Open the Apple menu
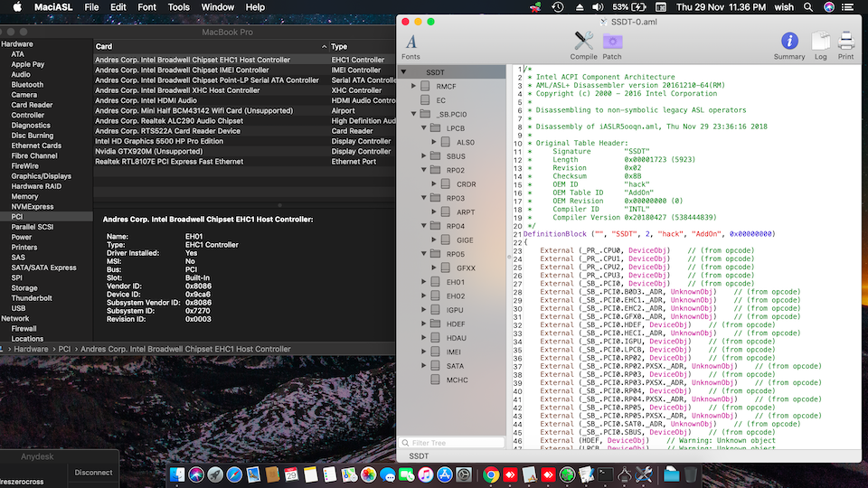868x488 pixels. pyautogui.click(x=17, y=7)
